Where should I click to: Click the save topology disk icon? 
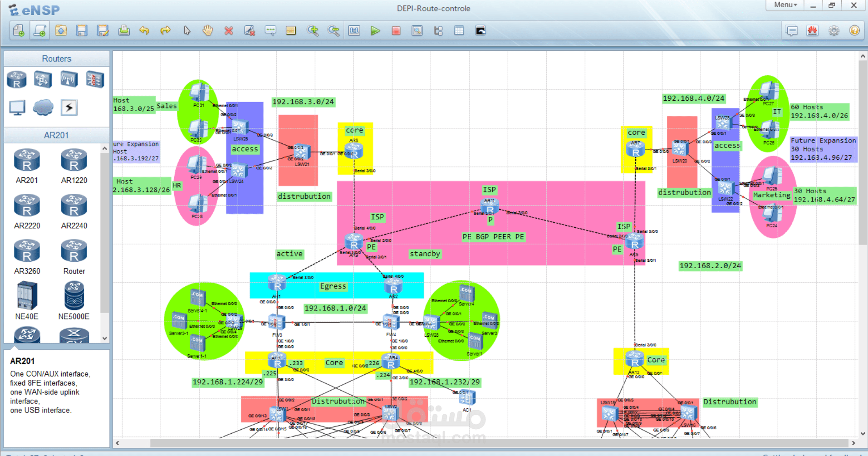tap(82, 31)
